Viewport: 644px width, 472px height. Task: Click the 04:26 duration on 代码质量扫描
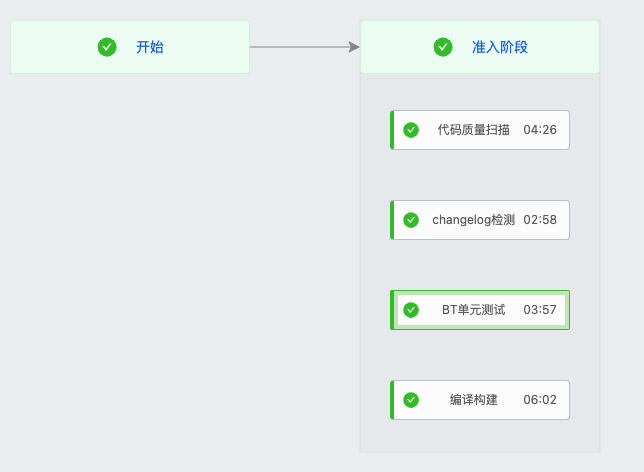pos(540,130)
